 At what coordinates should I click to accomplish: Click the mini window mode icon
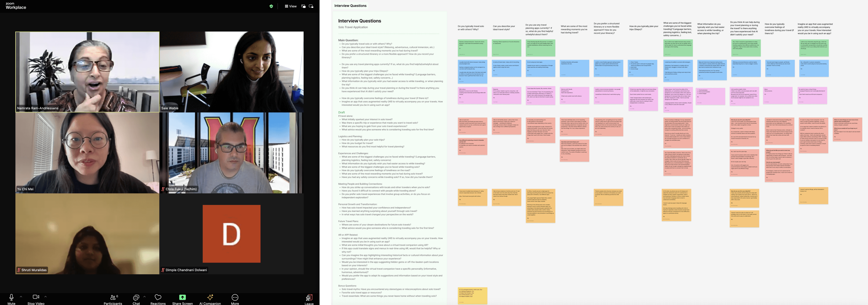click(x=311, y=6)
